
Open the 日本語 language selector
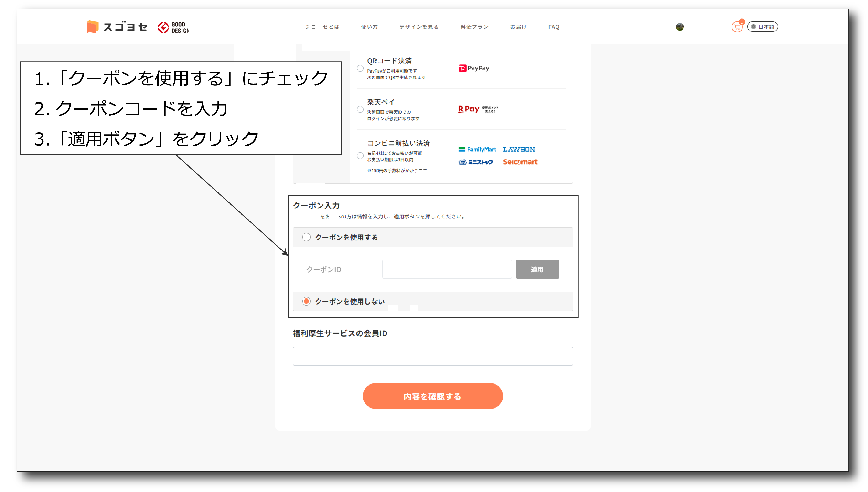[x=763, y=27]
